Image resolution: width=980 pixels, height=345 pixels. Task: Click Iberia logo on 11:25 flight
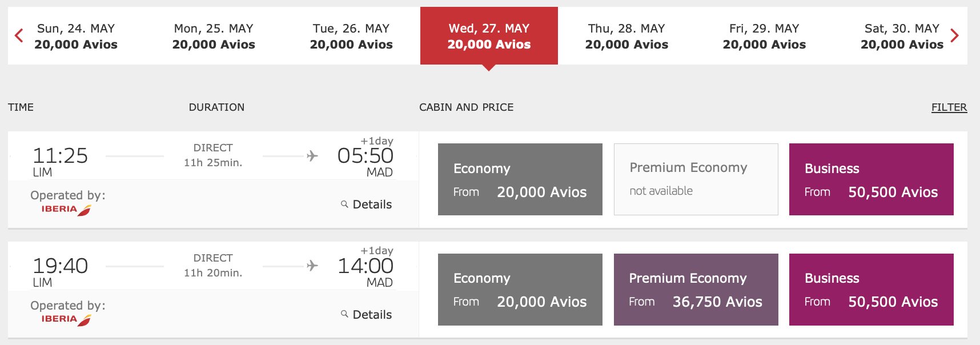pos(66,210)
